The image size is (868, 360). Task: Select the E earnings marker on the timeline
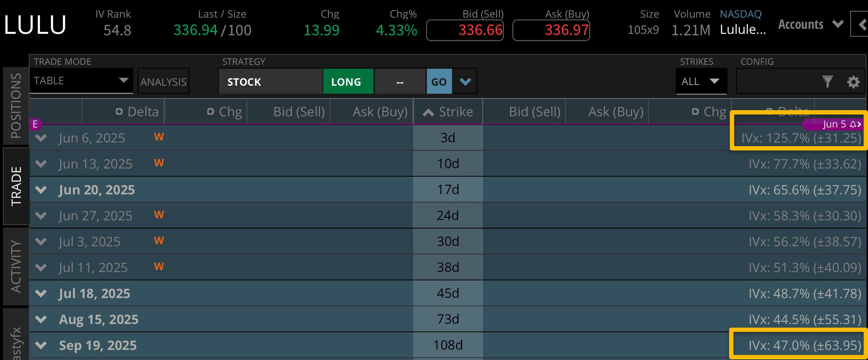coord(35,124)
